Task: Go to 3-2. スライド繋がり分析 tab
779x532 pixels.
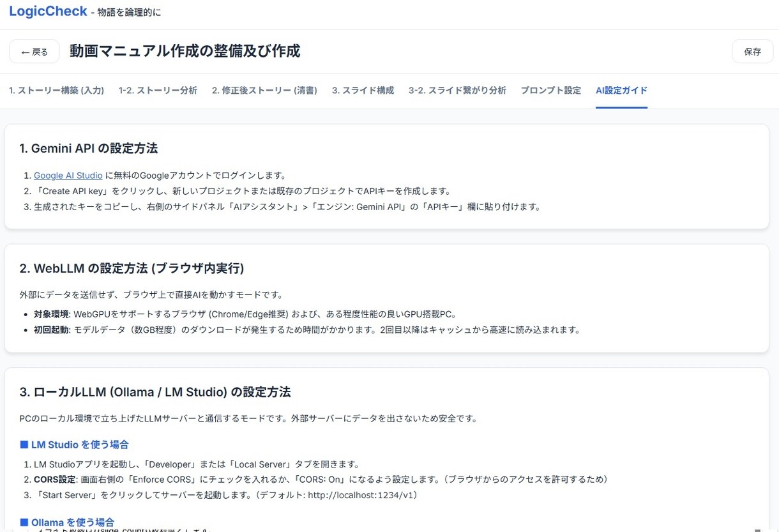Action: click(457, 90)
